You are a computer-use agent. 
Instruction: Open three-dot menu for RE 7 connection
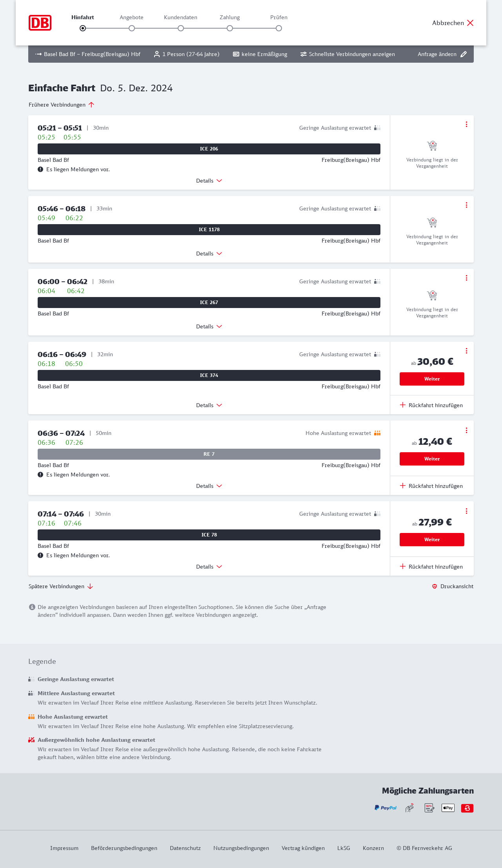tap(466, 430)
